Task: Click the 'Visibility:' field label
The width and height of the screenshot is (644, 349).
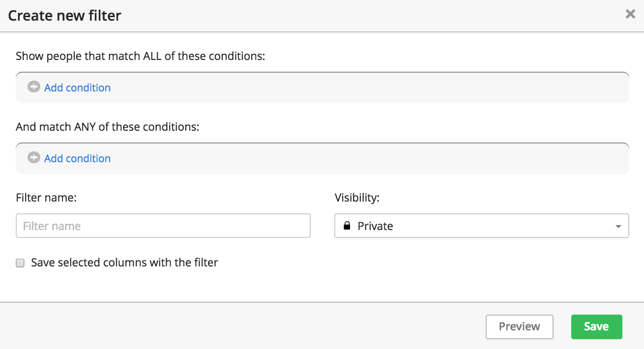Action: point(357,198)
